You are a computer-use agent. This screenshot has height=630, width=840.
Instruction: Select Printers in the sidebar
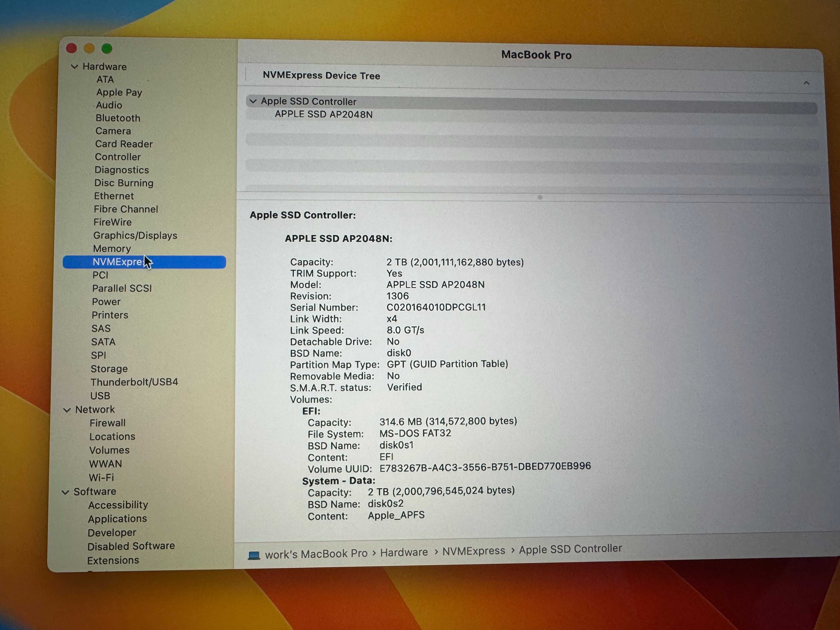click(x=110, y=315)
